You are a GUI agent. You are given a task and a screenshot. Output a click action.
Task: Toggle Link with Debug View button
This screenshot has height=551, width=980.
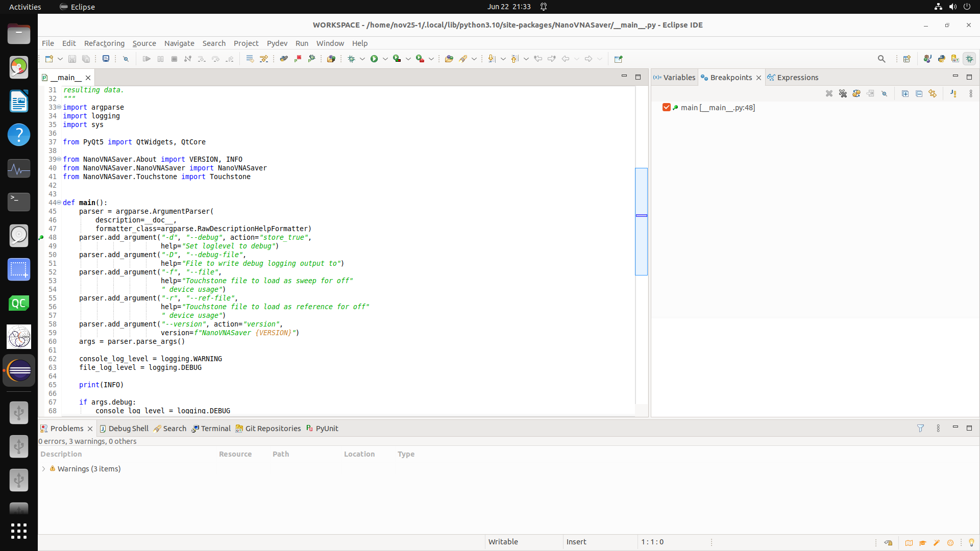[x=933, y=94]
